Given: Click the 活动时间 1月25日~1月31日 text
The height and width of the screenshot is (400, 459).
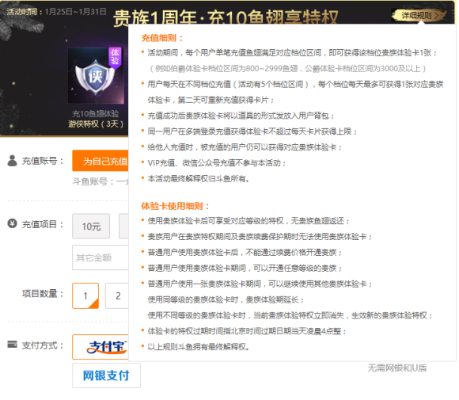Looking at the screenshot, I should click(x=56, y=12).
